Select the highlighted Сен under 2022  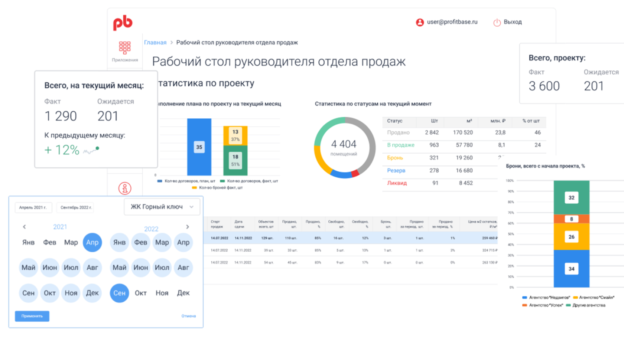(119, 293)
